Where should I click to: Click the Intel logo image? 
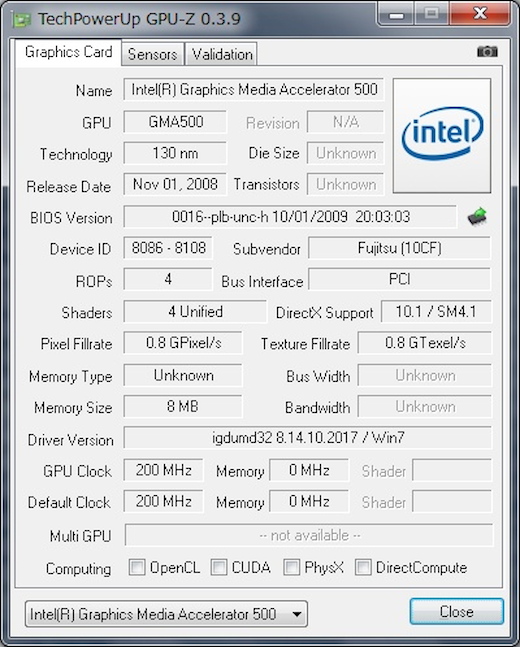[x=442, y=135]
